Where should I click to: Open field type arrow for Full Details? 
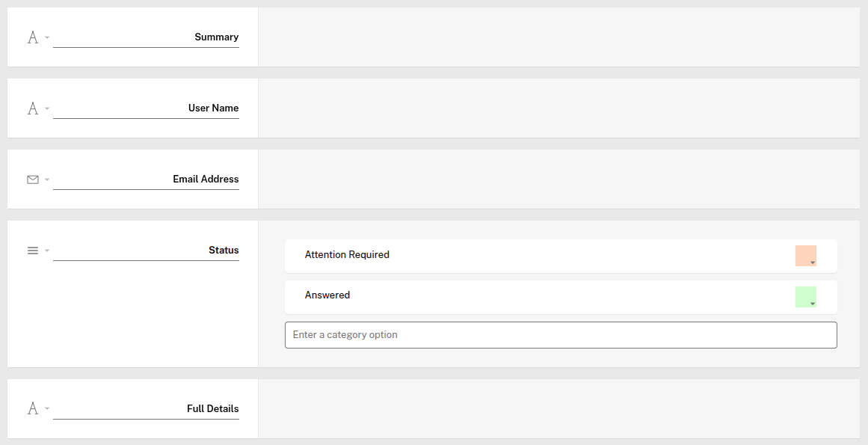click(47, 409)
